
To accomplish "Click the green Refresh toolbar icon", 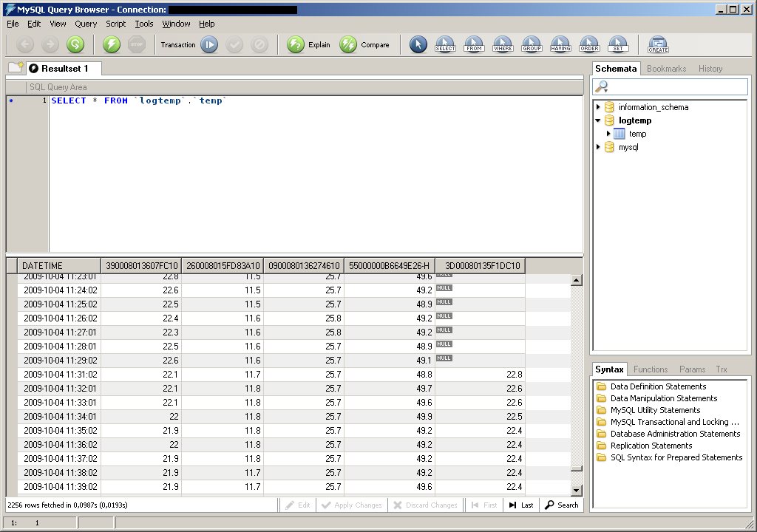I will 75,45.
